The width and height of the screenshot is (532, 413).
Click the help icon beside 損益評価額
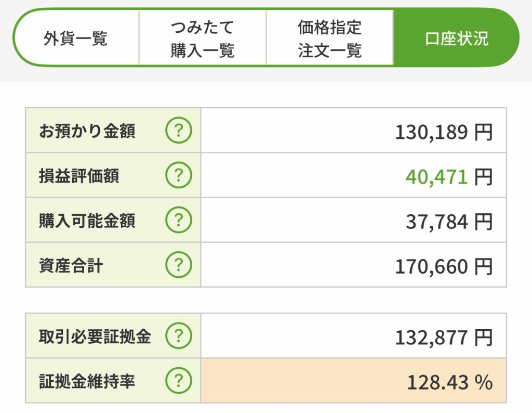click(178, 176)
